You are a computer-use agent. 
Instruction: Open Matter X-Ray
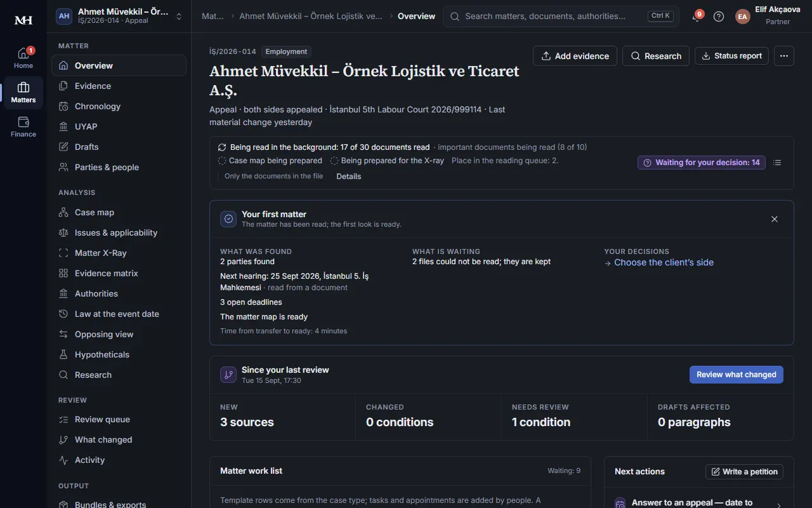(x=119, y=253)
